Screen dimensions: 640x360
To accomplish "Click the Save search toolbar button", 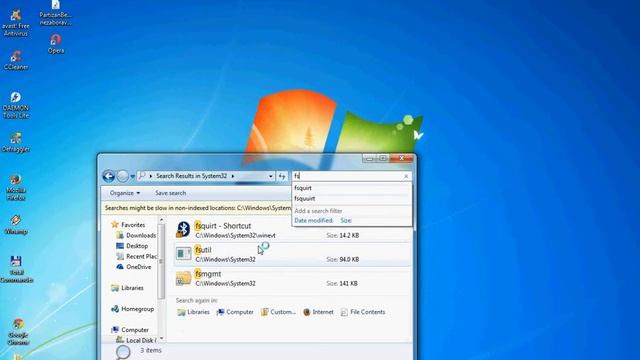I will pyautogui.click(x=170, y=193).
